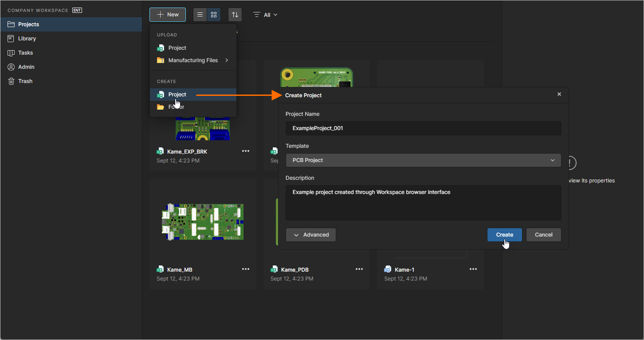The width and height of the screenshot is (644, 340).
Task: Click the New button
Action: pos(167,14)
